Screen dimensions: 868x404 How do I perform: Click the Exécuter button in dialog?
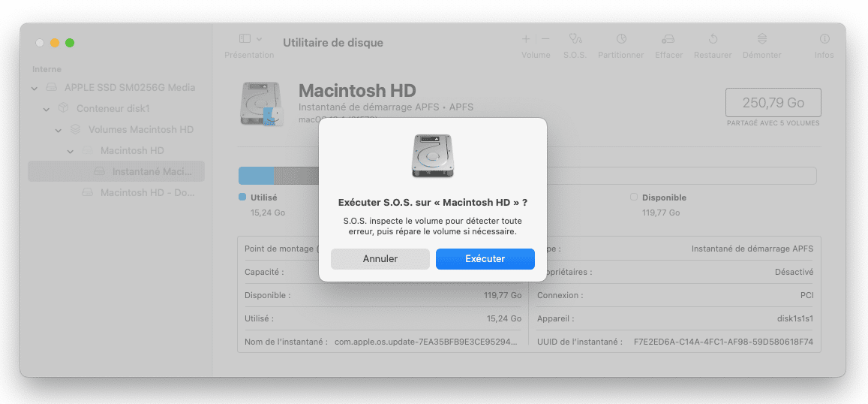pyautogui.click(x=485, y=259)
